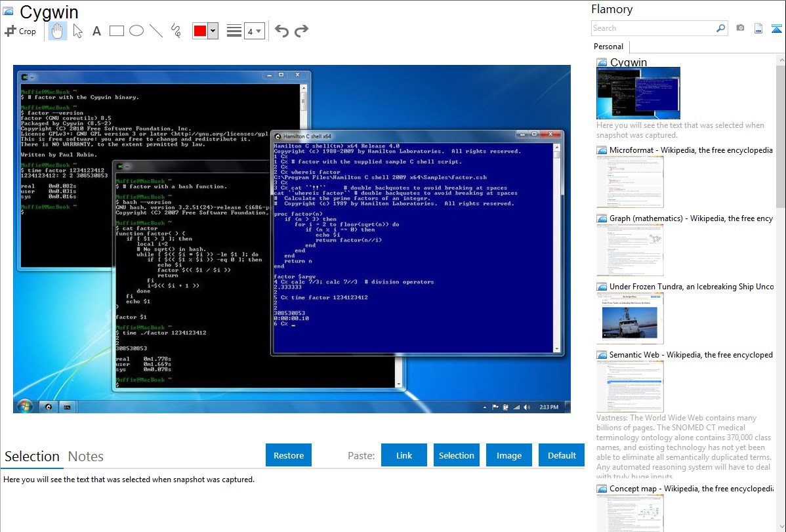Click the sidebar Cygwin description text
Screen dimensions: 786x532
coord(680,131)
